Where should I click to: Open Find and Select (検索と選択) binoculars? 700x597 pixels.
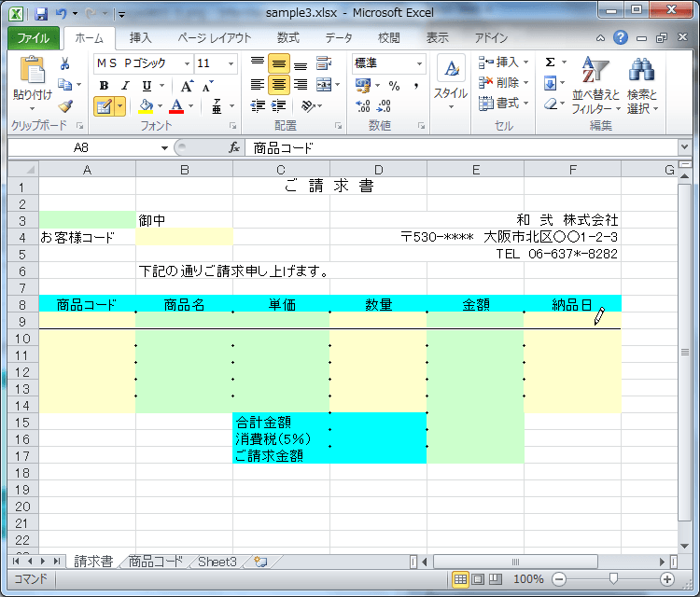pos(642,85)
